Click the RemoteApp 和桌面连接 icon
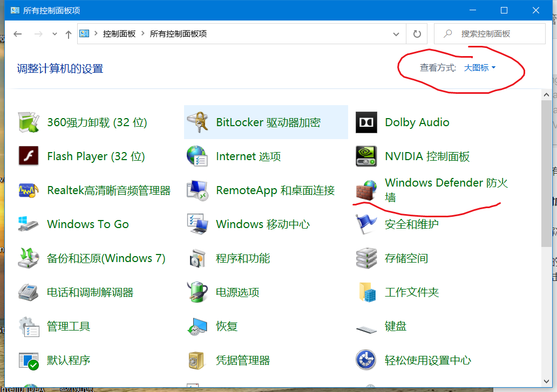The width and height of the screenshot is (557, 392). tap(198, 190)
